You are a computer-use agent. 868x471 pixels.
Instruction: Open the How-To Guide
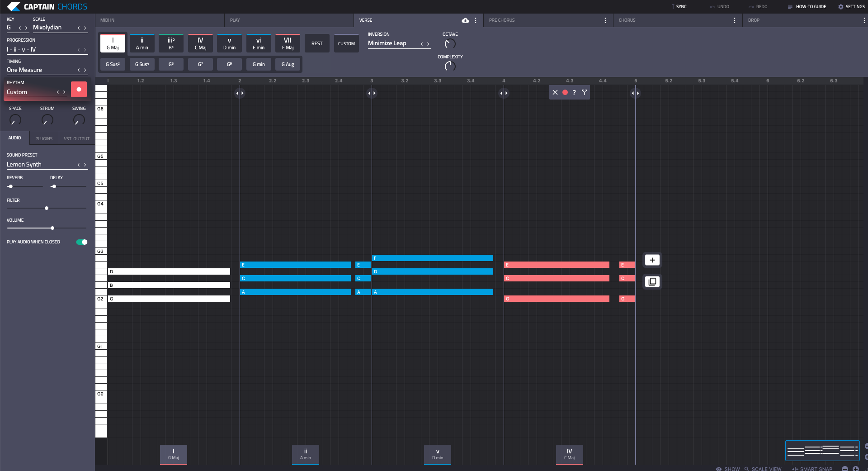[x=807, y=7]
